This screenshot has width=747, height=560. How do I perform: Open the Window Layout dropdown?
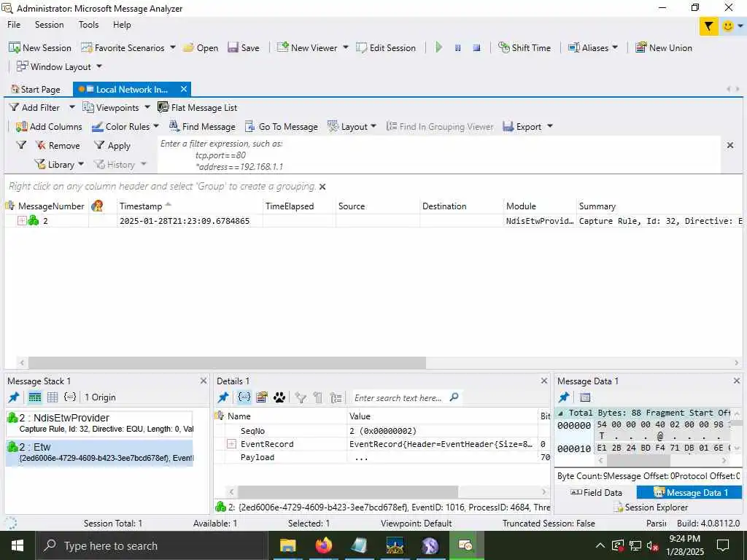(x=99, y=66)
